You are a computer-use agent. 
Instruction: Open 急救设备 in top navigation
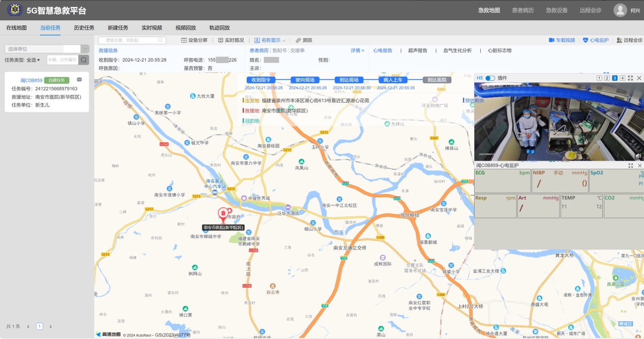pos(557,10)
